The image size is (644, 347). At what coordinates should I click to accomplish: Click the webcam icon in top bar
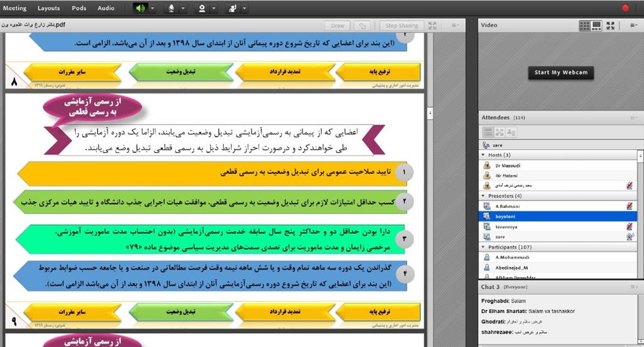click(202, 8)
